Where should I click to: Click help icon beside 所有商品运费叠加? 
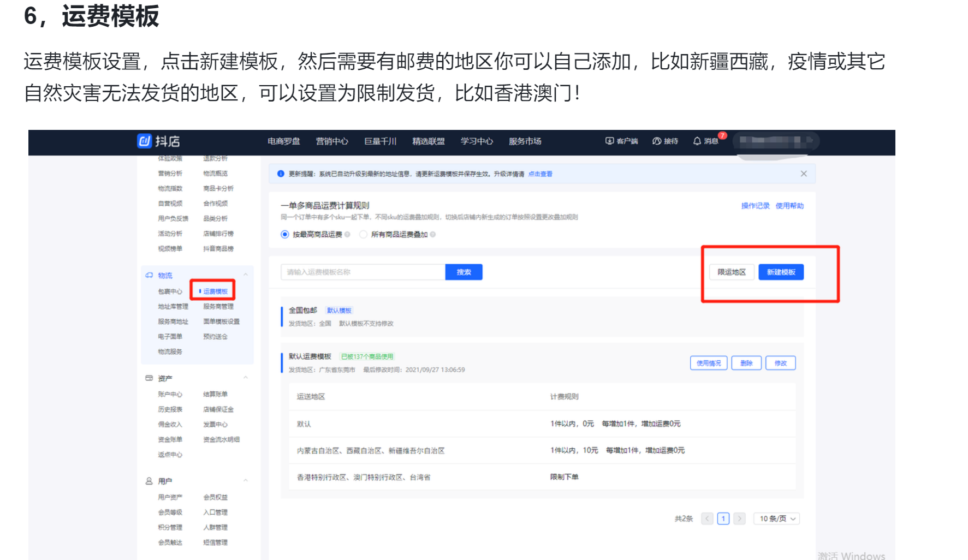(433, 235)
